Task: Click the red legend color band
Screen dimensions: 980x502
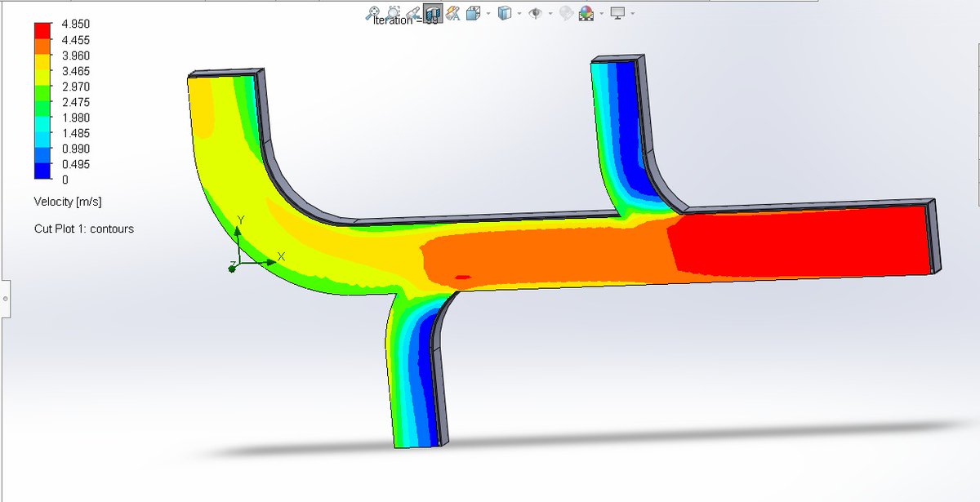Action: [43, 32]
